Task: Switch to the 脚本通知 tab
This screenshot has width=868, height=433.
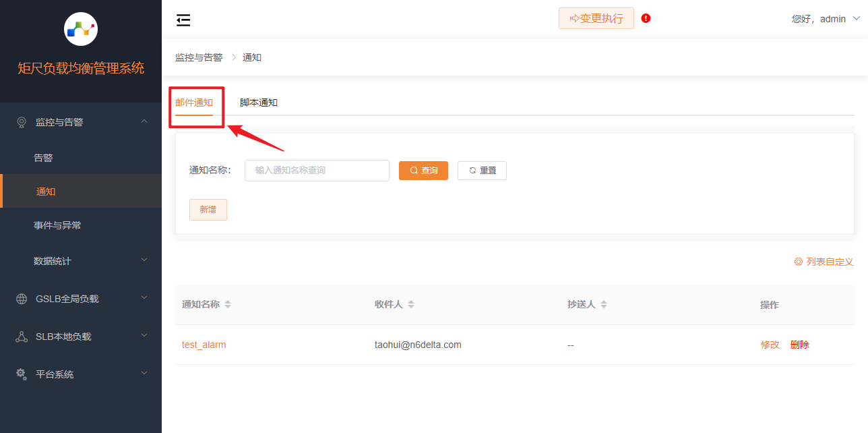Action: tap(259, 103)
